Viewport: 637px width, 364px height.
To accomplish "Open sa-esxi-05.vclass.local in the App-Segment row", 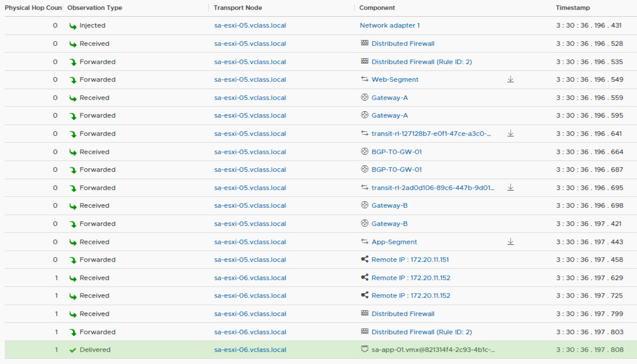I will click(250, 242).
